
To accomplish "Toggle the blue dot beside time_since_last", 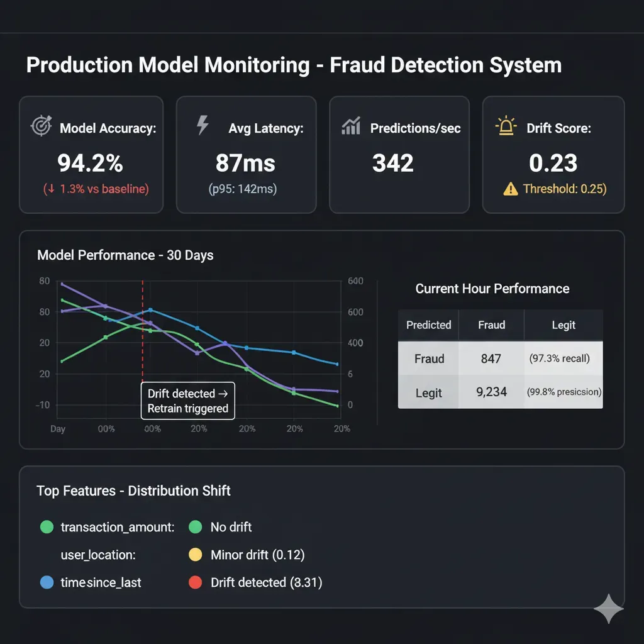I will [47, 582].
